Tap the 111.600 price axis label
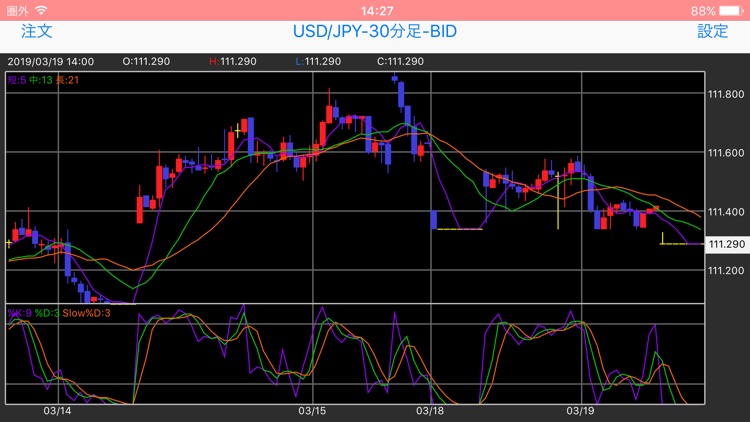 (726, 153)
